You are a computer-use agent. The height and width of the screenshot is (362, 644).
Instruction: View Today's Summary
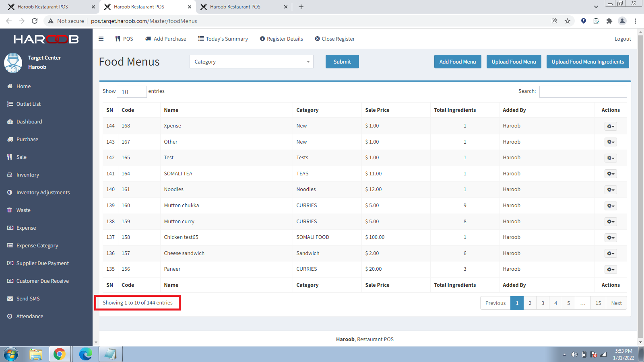(x=223, y=39)
